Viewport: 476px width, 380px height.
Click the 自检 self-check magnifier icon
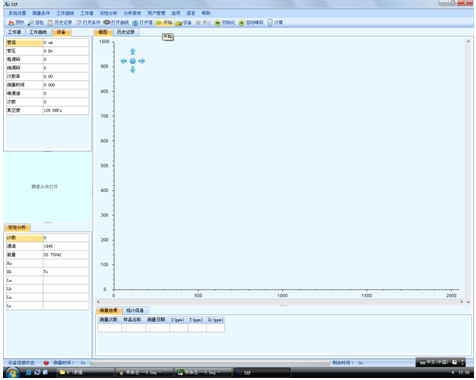click(31, 23)
